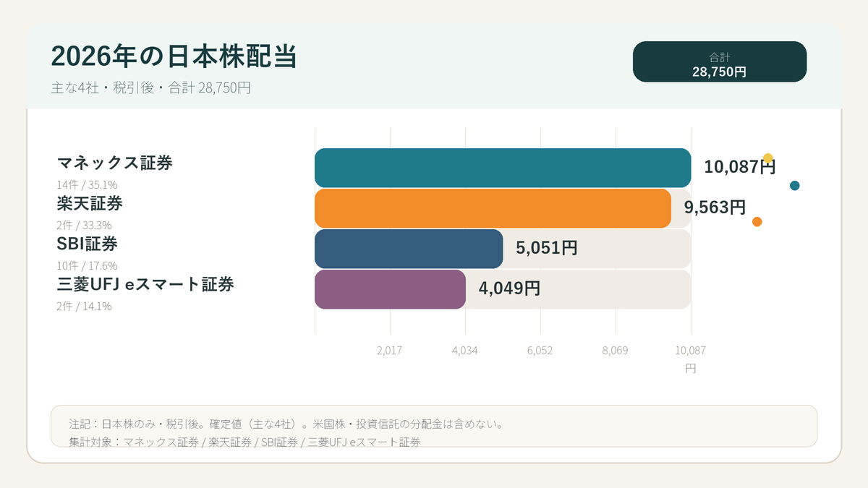This screenshot has height=488, width=868.
Task: Click the 三菱UFJ eスマート証券 label
Action: click(x=145, y=284)
